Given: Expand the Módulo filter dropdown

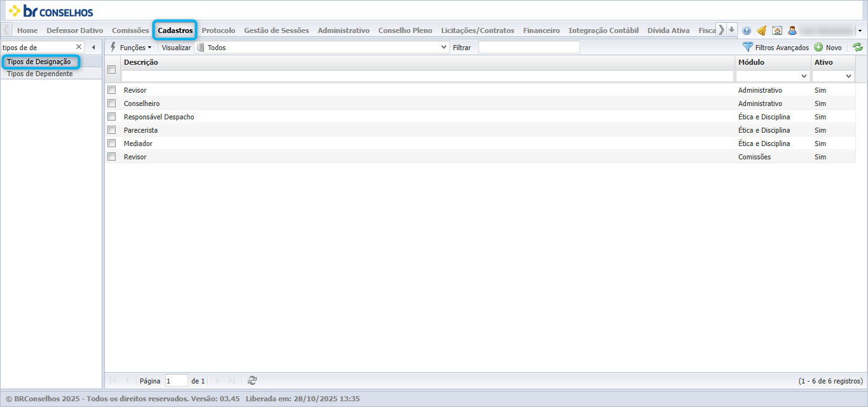Looking at the screenshot, I should (773, 76).
